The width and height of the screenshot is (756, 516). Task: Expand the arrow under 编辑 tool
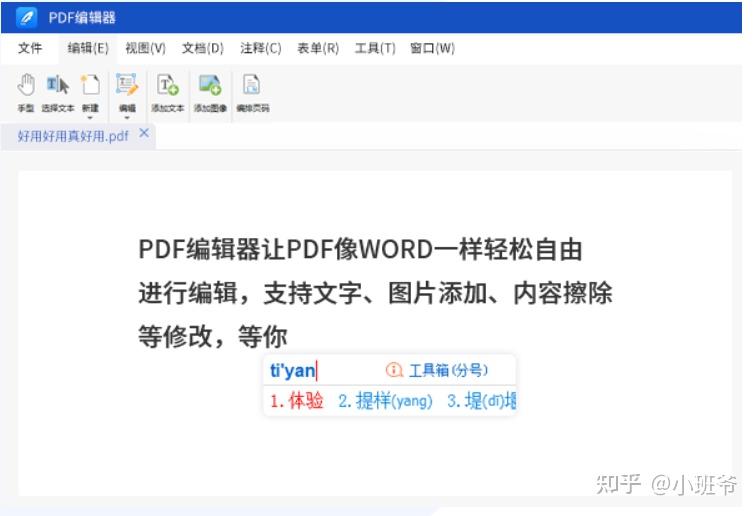[127, 117]
